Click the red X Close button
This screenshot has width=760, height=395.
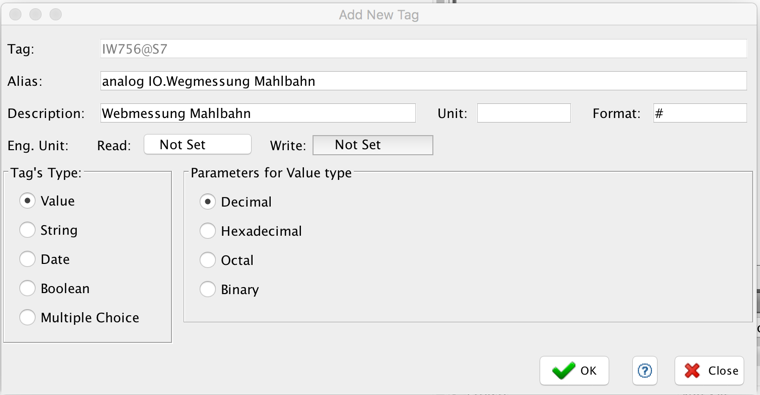[x=709, y=371]
